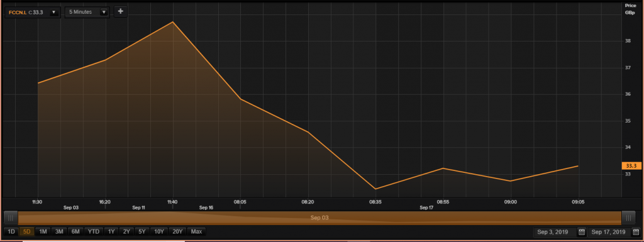Add a new series with the plus icon
This screenshot has height=242, width=644.
click(120, 11)
